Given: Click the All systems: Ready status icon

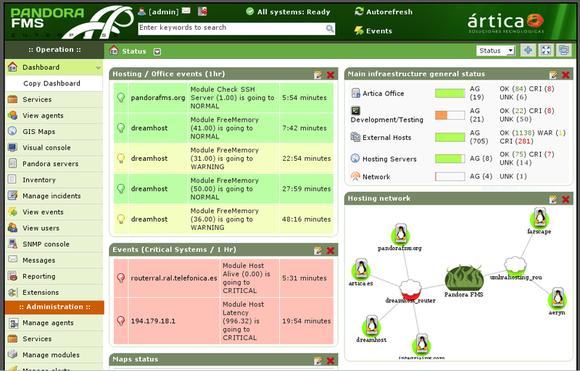Looking at the screenshot, I should coord(250,12).
